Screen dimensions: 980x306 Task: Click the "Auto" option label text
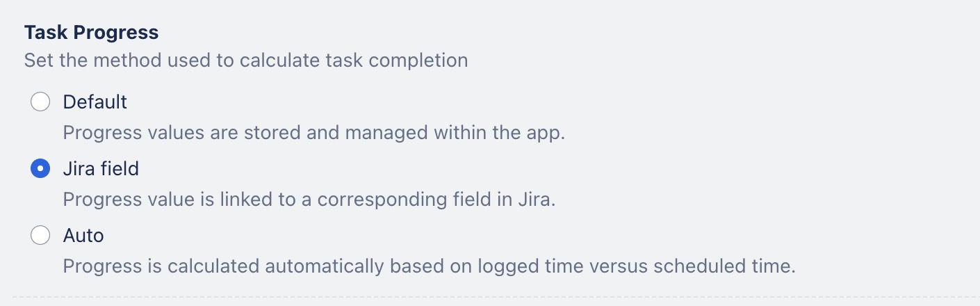pos(83,236)
